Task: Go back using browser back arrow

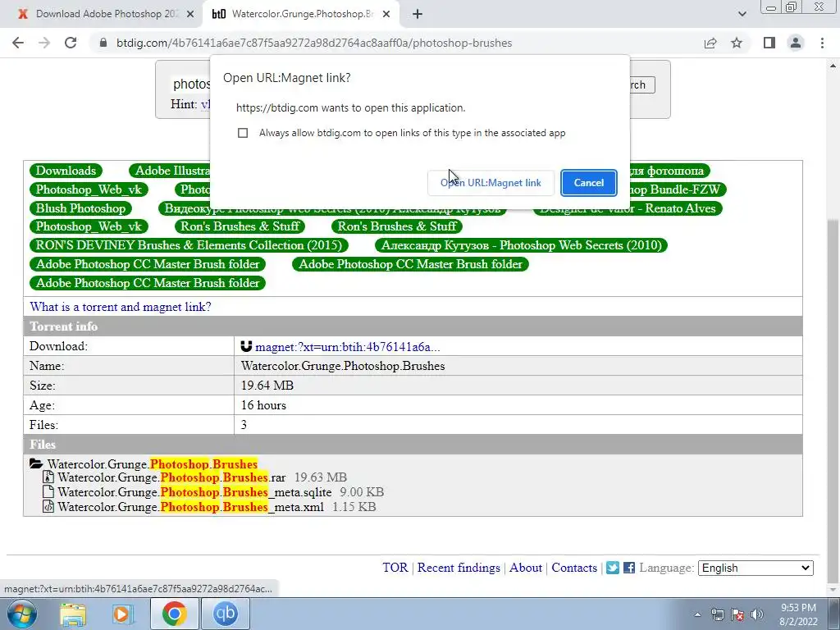Action: tap(18, 43)
